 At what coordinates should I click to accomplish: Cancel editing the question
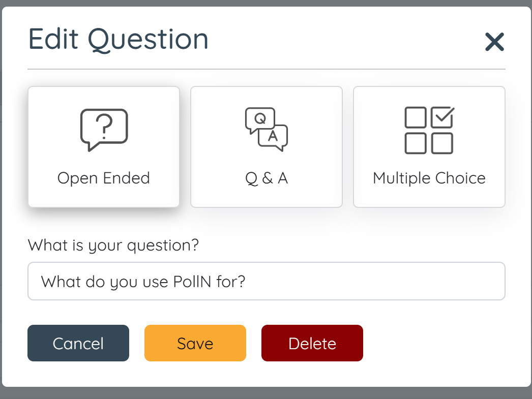(78, 343)
